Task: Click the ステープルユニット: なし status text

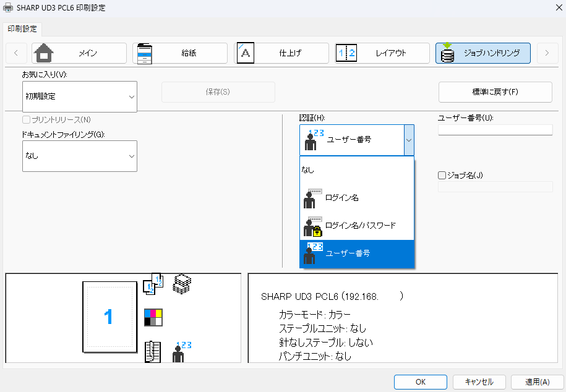Action: pyautogui.click(x=323, y=328)
